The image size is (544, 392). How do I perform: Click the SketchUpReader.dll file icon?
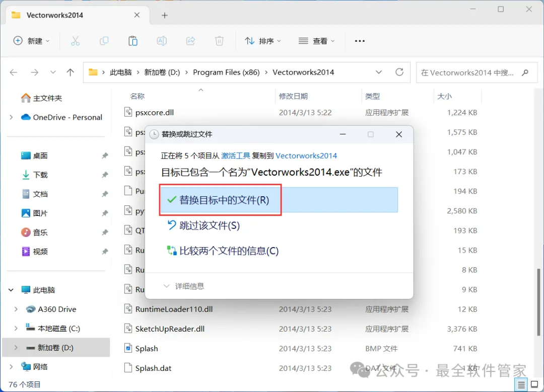pyautogui.click(x=128, y=329)
